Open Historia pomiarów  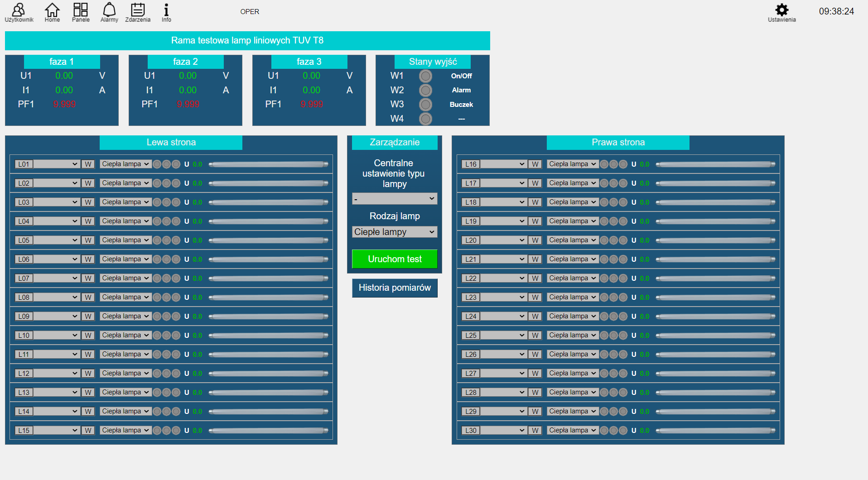coord(395,288)
